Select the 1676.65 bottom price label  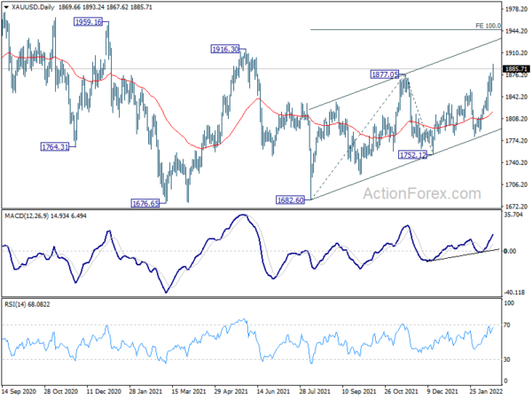point(145,203)
